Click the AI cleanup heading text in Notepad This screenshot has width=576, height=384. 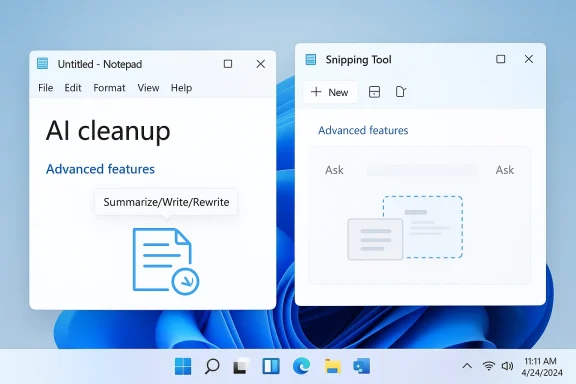point(108,131)
